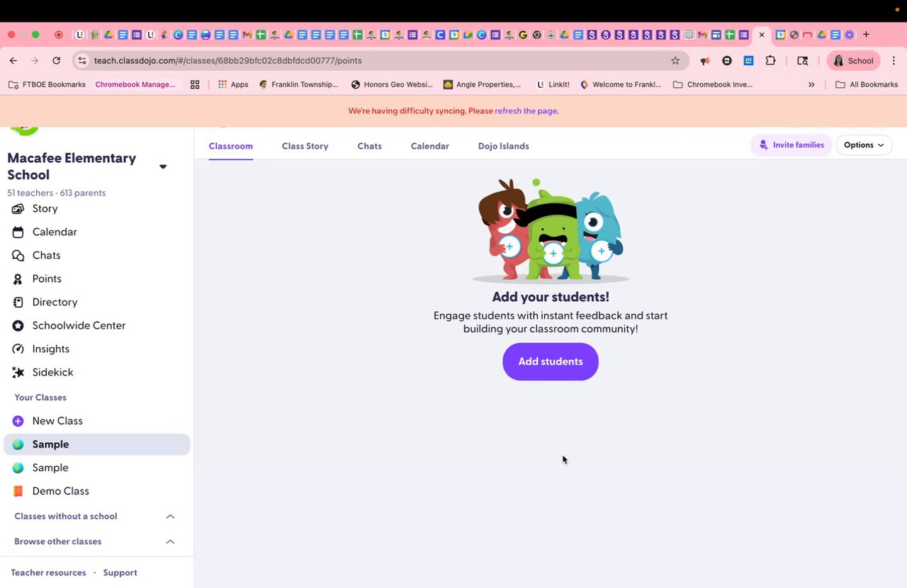Click the tab groups grid icon in the bookmarks bar
This screenshot has width=907, height=588.
click(195, 84)
